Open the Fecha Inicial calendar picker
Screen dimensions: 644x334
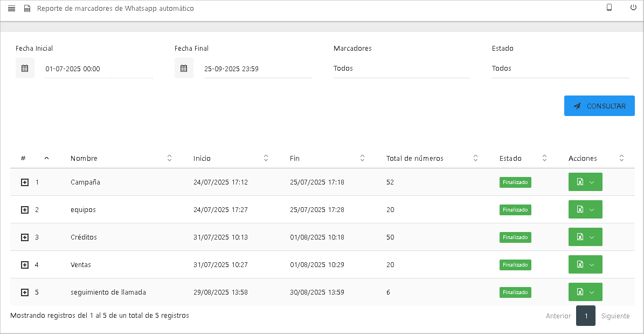(x=25, y=69)
